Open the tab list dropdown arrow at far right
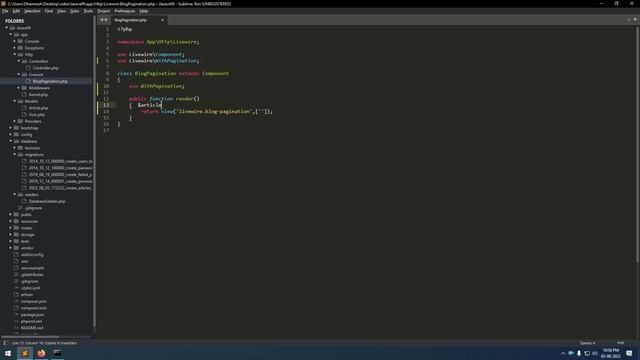This screenshot has height=360, width=640. 635,20
